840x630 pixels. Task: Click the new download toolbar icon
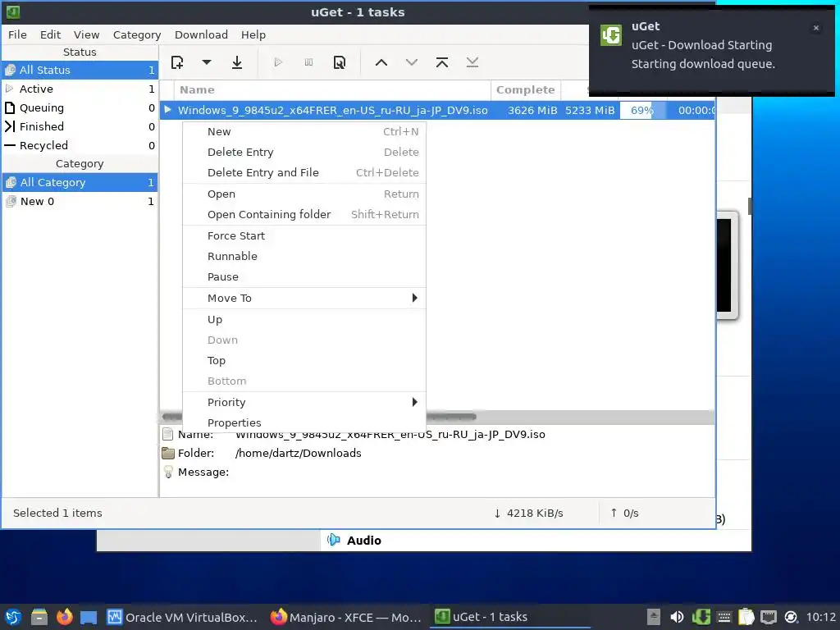click(x=177, y=62)
